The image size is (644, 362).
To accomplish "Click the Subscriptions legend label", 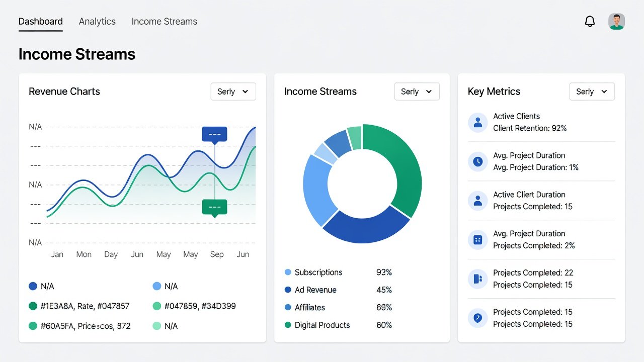I will tap(318, 272).
